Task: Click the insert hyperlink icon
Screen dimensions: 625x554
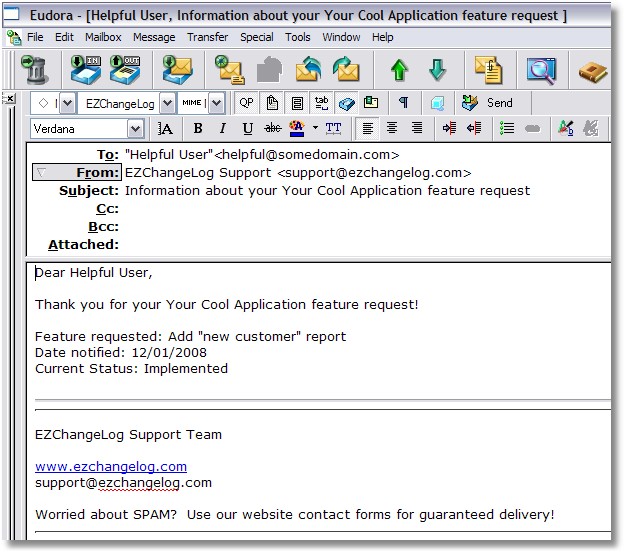Action: click(x=532, y=129)
